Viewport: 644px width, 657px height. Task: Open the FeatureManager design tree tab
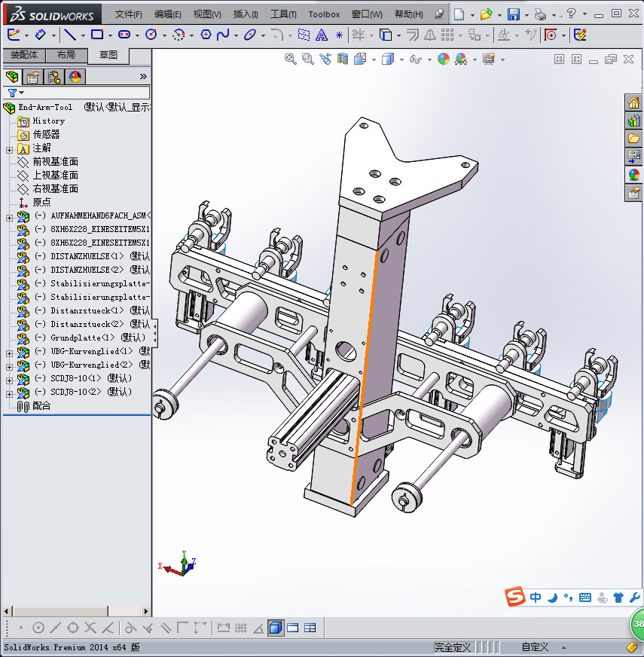[13, 77]
